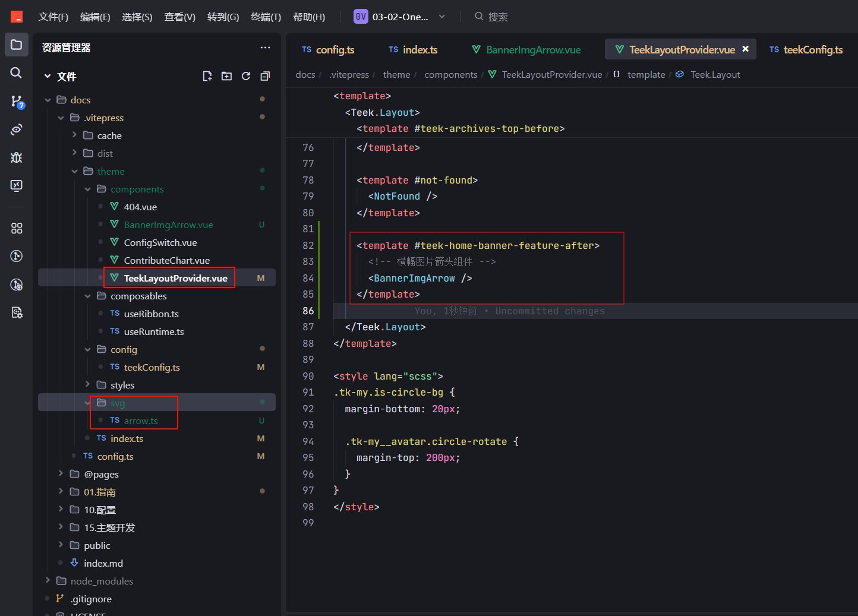Click breadcrumb item .vitepress
The width and height of the screenshot is (858, 616).
pyautogui.click(x=349, y=74)
